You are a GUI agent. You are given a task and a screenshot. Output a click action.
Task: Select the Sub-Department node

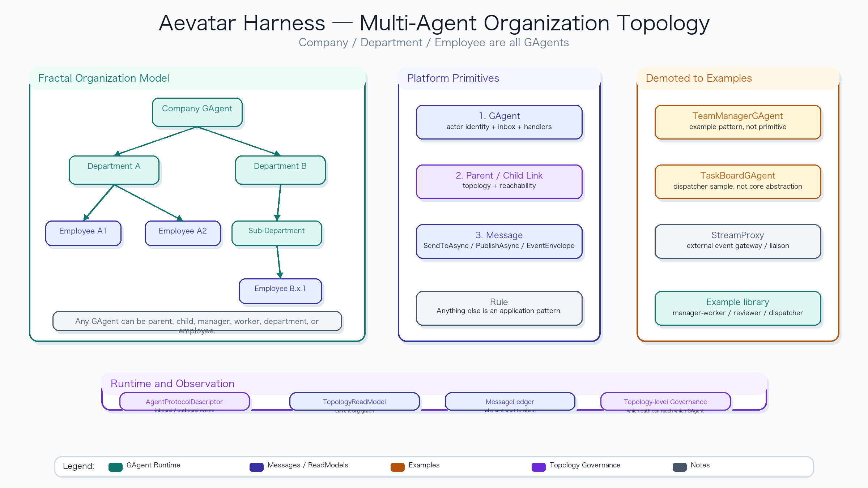tap(277, 233)
